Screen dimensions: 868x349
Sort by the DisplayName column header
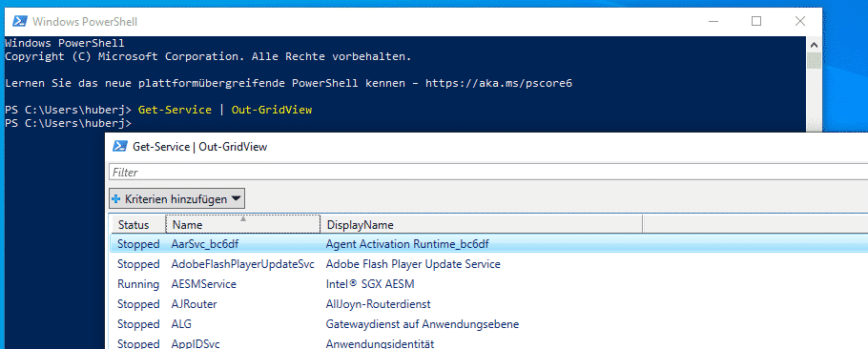(481, 224)
